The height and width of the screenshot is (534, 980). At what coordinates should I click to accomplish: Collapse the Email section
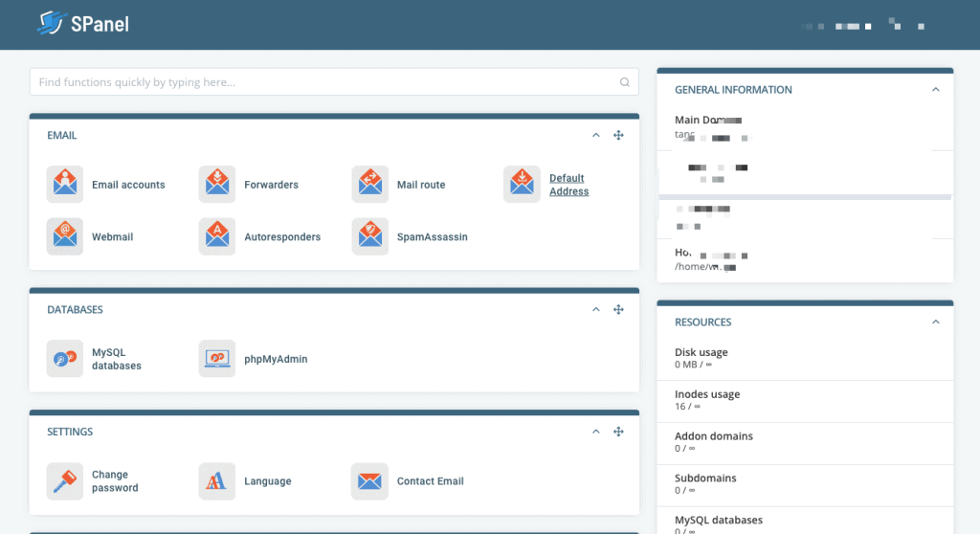(x=595, y=136)
